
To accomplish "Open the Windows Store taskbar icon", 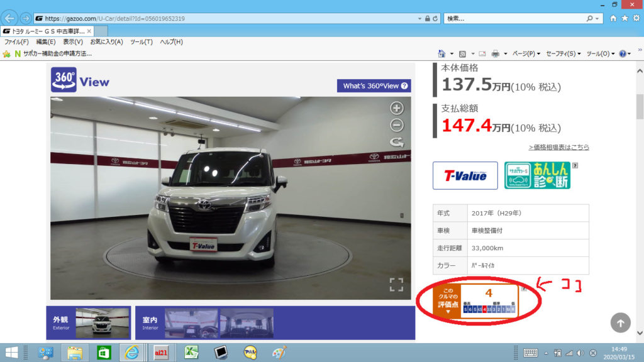I will (104, 353).
